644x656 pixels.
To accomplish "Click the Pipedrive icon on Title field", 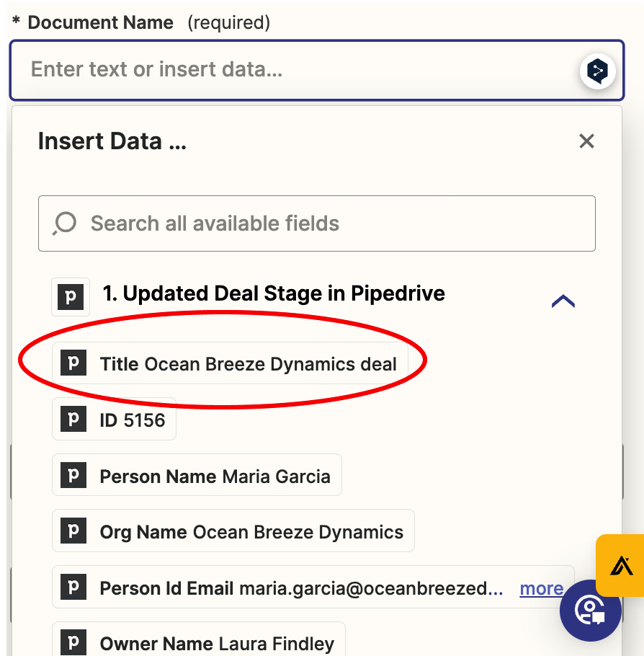I will pyautogui.click(x=73, y=363).
